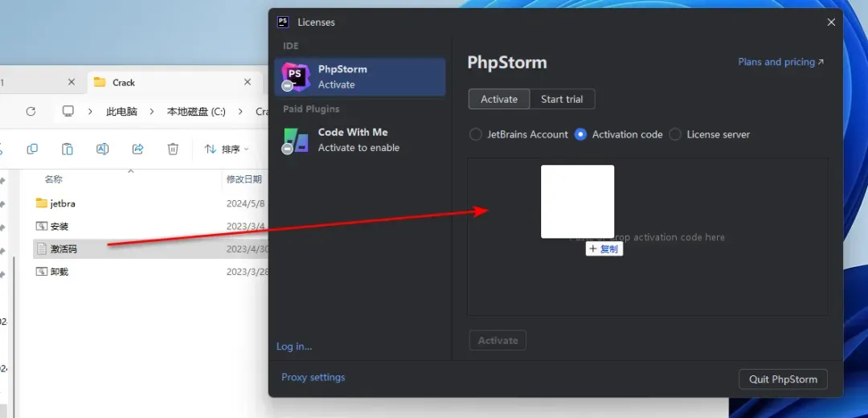The width and height of the screenshot is (868, 418).
Task: Open the Plans and pricing link
Action: (x=780, y=62)
